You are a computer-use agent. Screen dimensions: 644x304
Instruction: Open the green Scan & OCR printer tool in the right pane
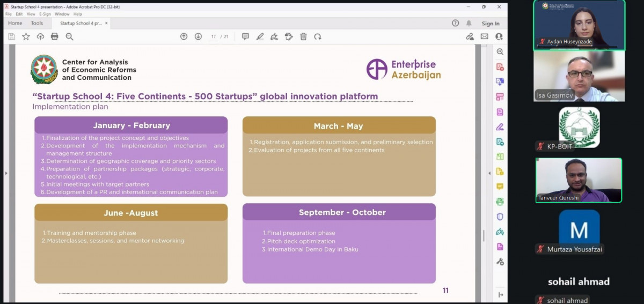point(500,202)
